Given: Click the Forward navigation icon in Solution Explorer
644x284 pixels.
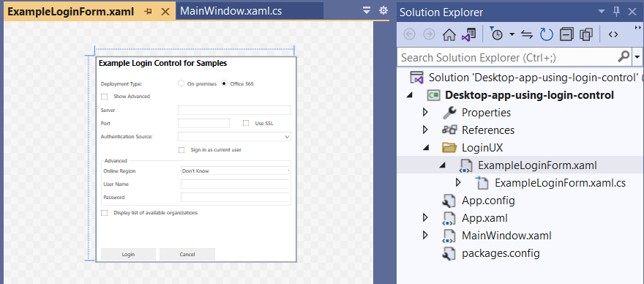Looking at the screenshot, I should (429, 35).
